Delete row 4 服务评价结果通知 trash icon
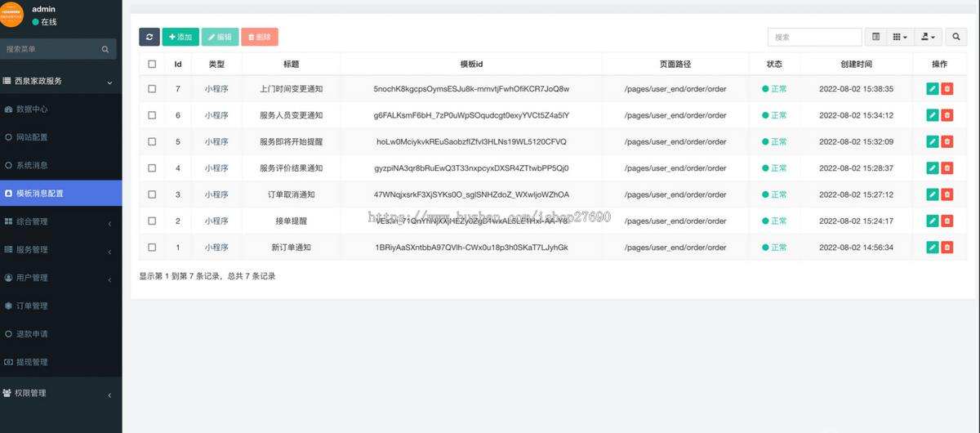The width and height of the screenshot is (980, 433). (x=947, y=168)
